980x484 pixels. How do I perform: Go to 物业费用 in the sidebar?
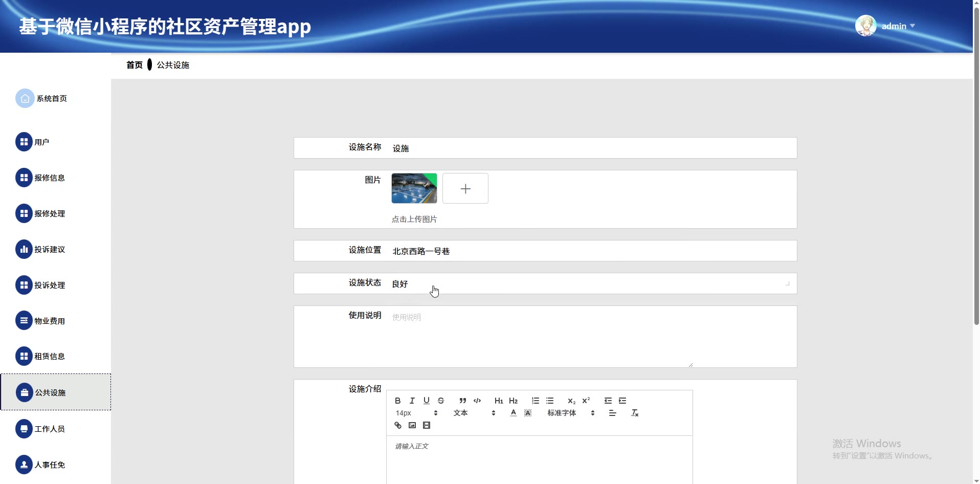coord(49,321)
